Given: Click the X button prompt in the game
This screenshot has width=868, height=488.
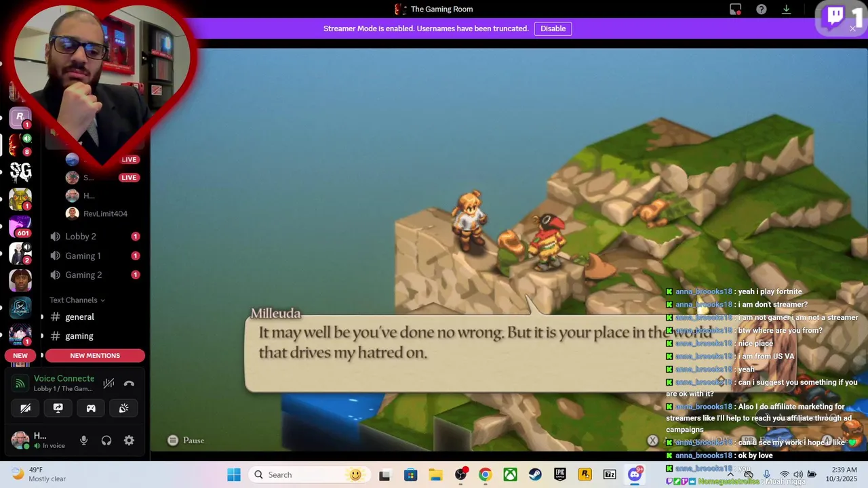Looking at the screenshot, I should coord(652,441).
